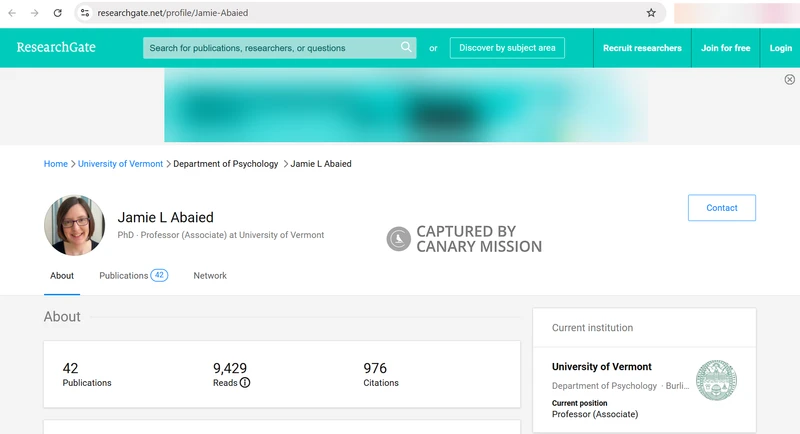
Task: Click the 42 publications count badge
Action: point(159,275)
